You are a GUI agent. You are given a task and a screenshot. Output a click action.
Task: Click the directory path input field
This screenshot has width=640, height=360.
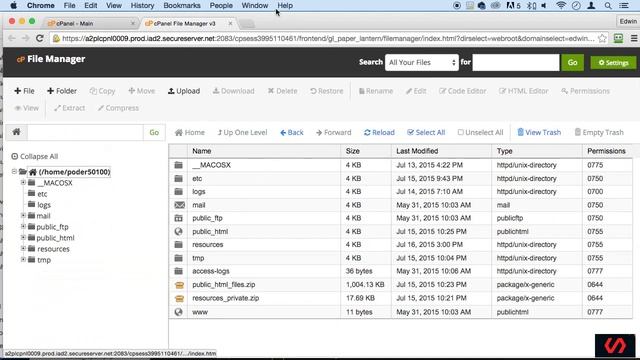pos(85,132)
